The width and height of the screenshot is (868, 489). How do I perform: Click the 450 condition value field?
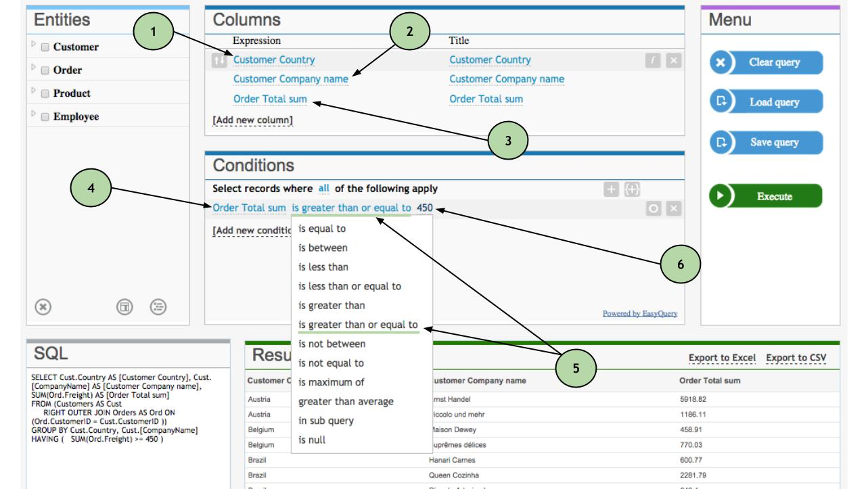click(x=425, y=206)
